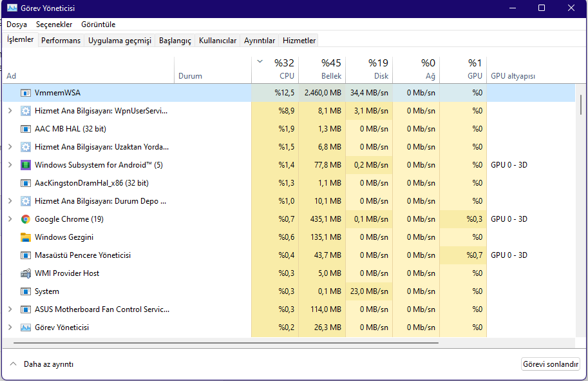
Task: Expand the Görev Yöneticisi process row
Action: coord(10,327)
